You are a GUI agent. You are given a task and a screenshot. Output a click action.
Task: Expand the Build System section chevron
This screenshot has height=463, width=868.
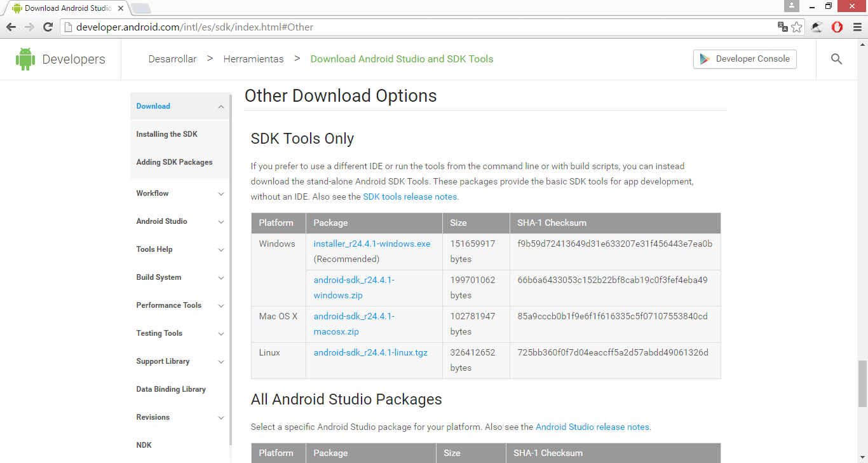[220, 278]
